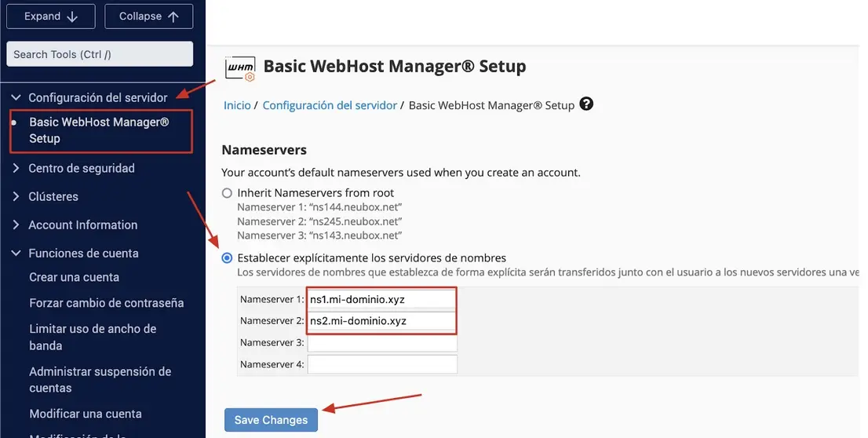Expand the Account Information section

[75, 224]
